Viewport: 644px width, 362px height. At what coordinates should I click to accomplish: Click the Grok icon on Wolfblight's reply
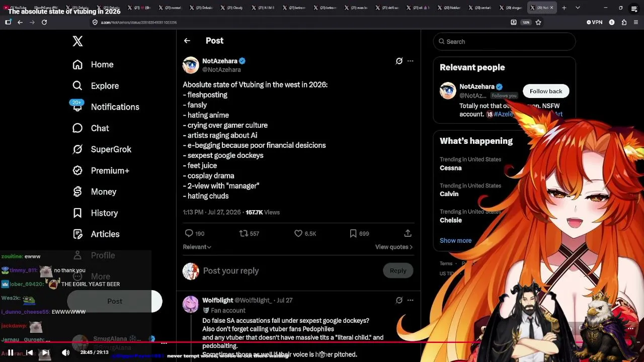coord(399,300)
